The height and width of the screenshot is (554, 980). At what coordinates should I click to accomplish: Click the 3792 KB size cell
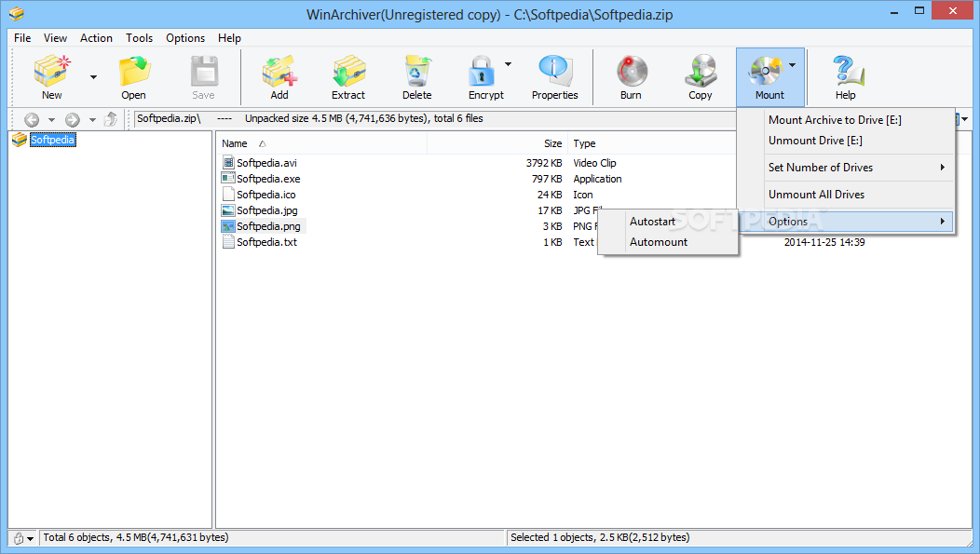pos(544,163)
